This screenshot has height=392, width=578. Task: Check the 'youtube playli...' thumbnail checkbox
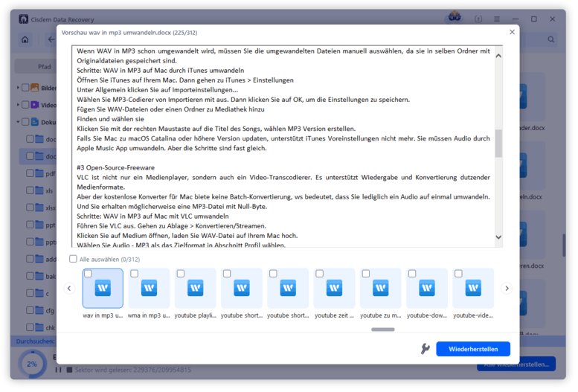[x=181, y=274]
